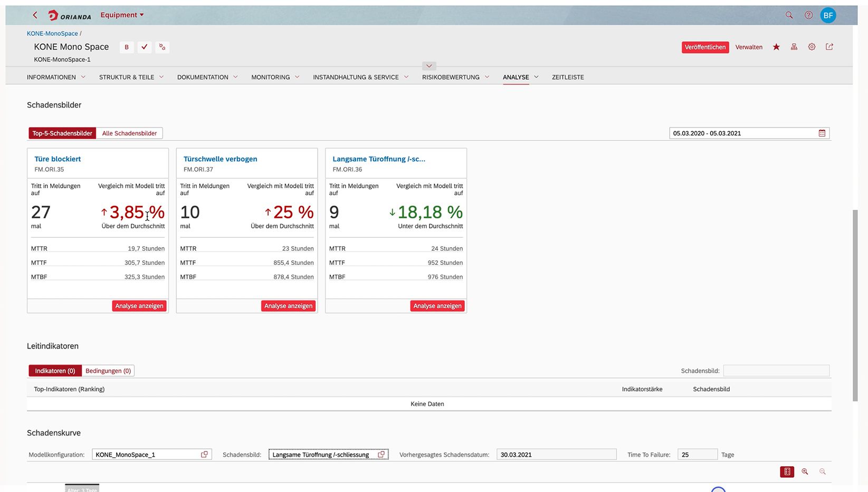Open the Türschwelle verbogen card title

221,159
